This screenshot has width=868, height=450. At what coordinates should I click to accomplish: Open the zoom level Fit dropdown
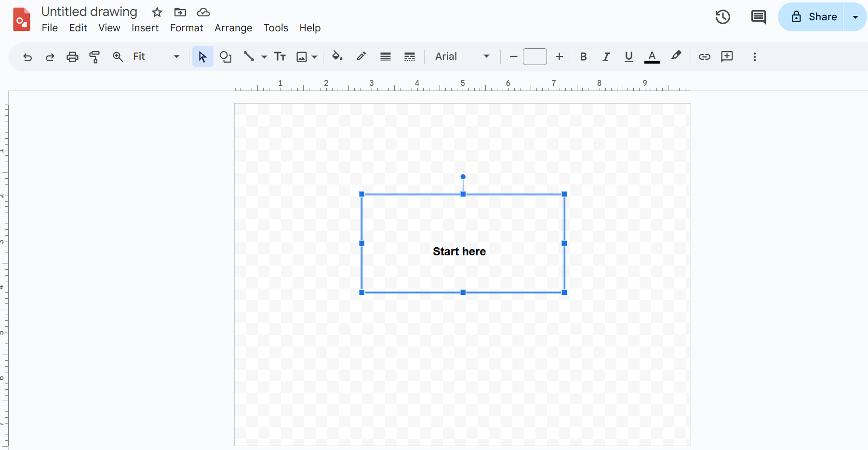(x=156, y=56)
